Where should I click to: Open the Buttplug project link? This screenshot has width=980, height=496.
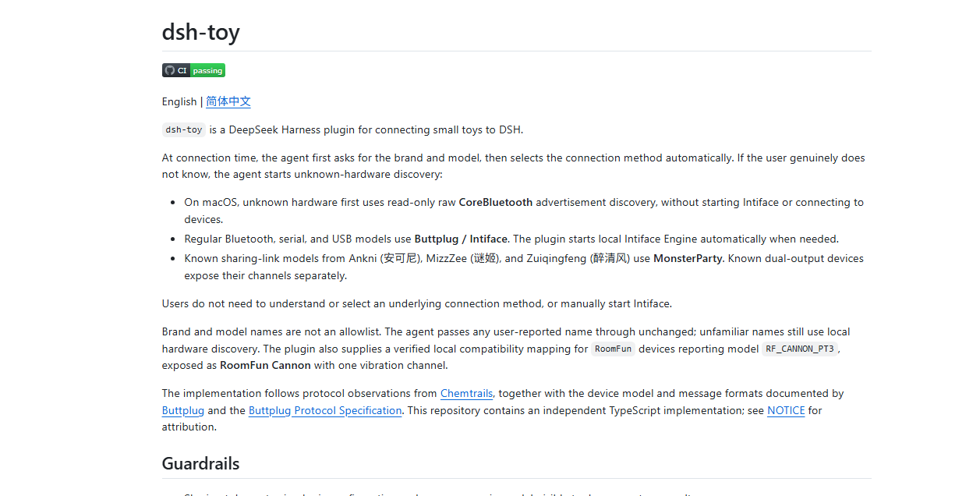point(183,410)
